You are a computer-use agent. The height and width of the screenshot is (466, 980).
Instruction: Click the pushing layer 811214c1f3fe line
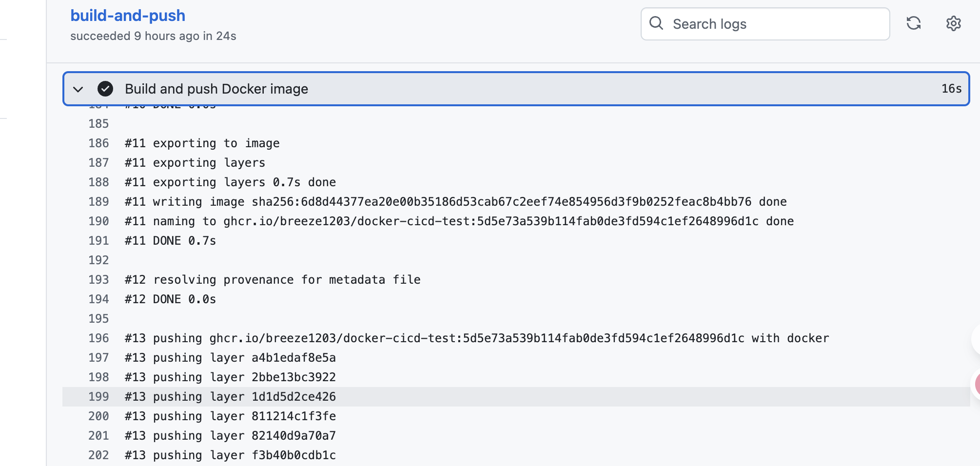point(230,416)
